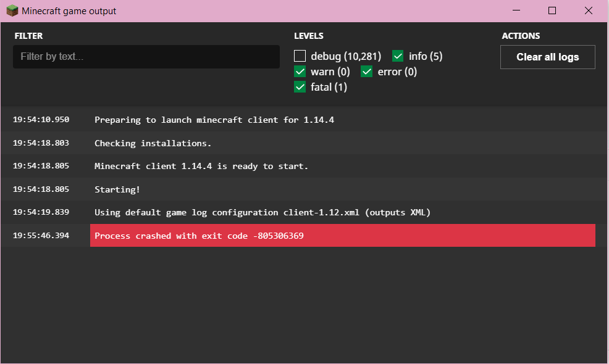This screenshot has width=609, height=364.
Task: Click the Minecraft grass block icon
Action: click(x=12, y=10)
